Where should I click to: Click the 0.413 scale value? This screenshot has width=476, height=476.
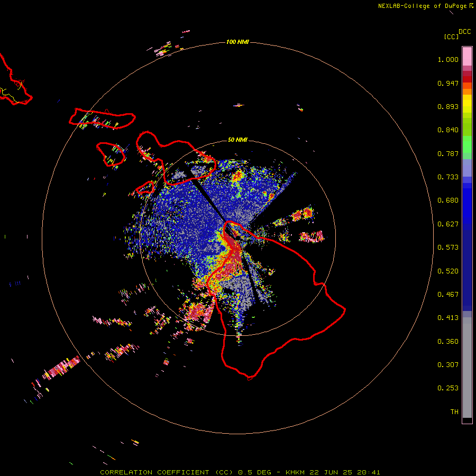tap(448, 318)
